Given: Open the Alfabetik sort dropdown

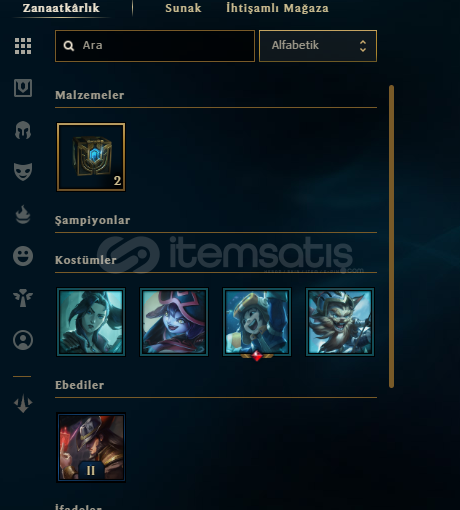Looking at the screenshot, I should [318, 46].
